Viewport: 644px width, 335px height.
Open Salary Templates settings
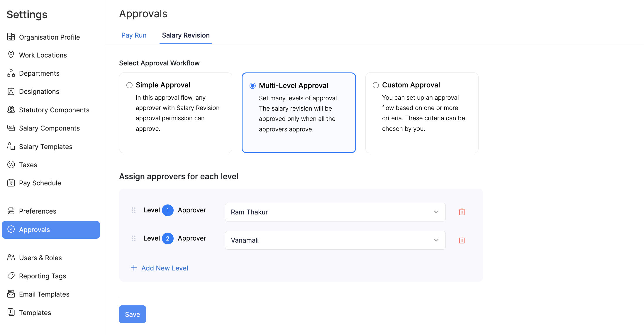click(46, 146)
